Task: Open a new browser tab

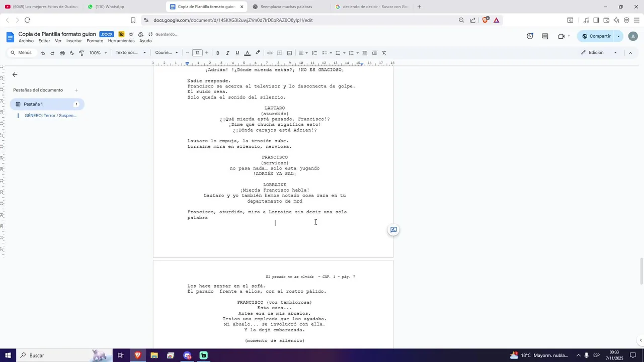Action: click(419, 7)
